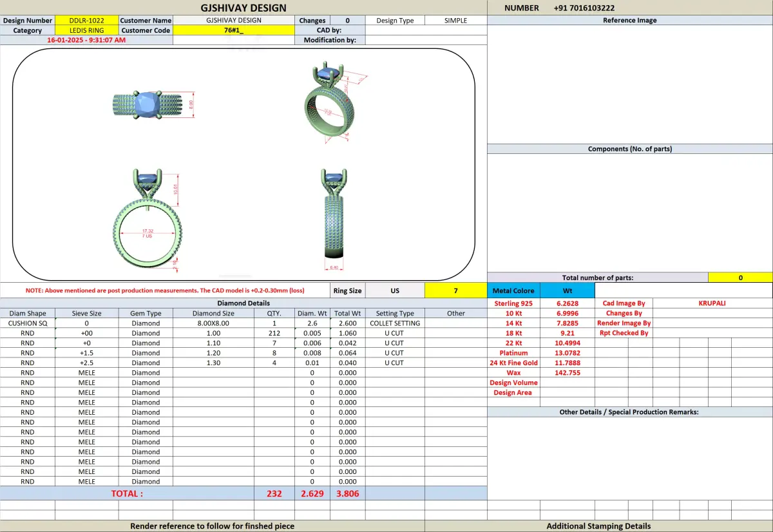Click the phone number +91 7016103222
The image size is (773, 532).
point(584,8)
